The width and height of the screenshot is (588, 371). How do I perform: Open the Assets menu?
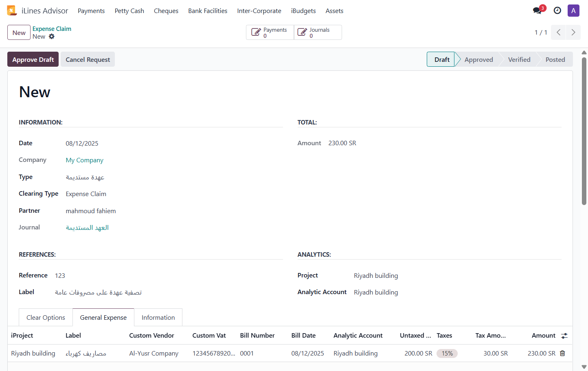(334, 11)
